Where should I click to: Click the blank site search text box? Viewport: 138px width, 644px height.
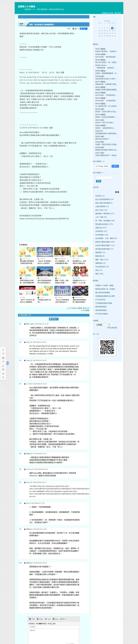pyautogui.click(x=104, y=178)
